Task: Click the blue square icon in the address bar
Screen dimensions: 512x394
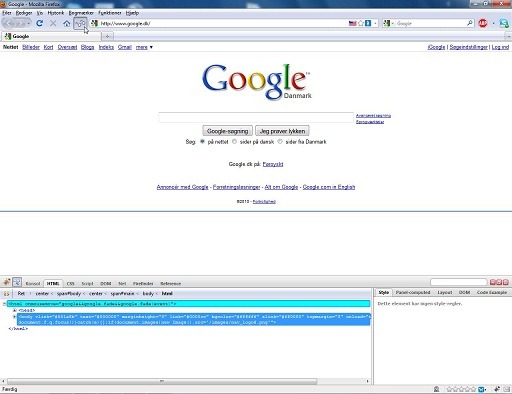Action: tap(368, 23)
